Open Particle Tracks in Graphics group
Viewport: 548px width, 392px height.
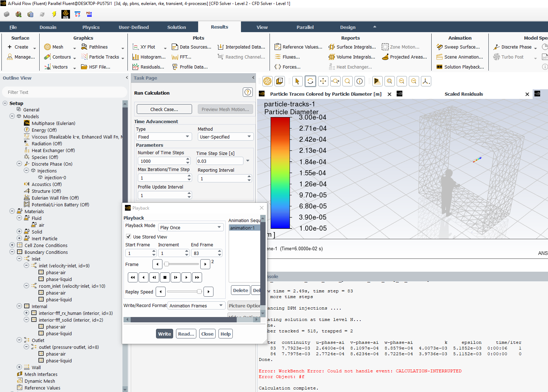[x=100, y=57]
